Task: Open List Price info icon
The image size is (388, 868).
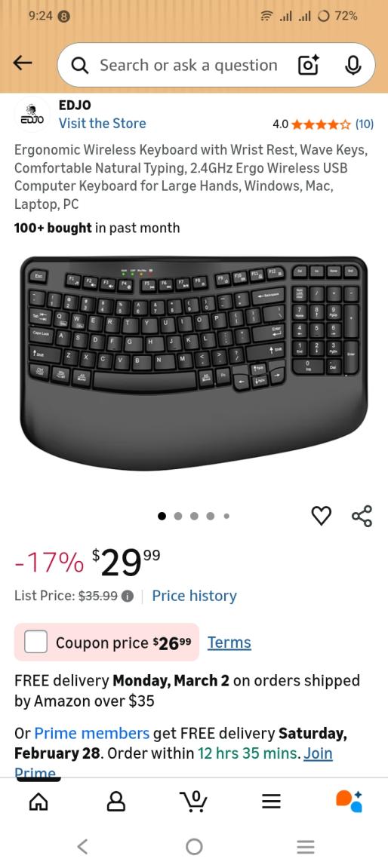Action: (127, 597)
